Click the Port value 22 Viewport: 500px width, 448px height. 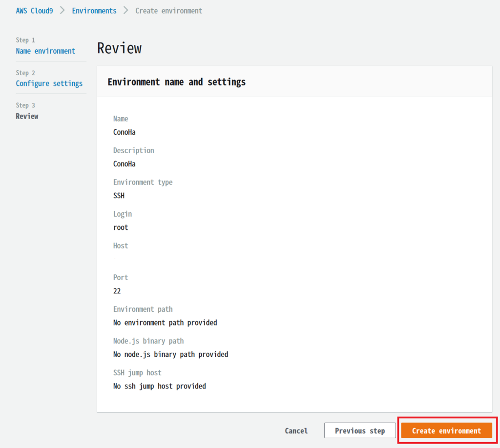click(117, 291)
